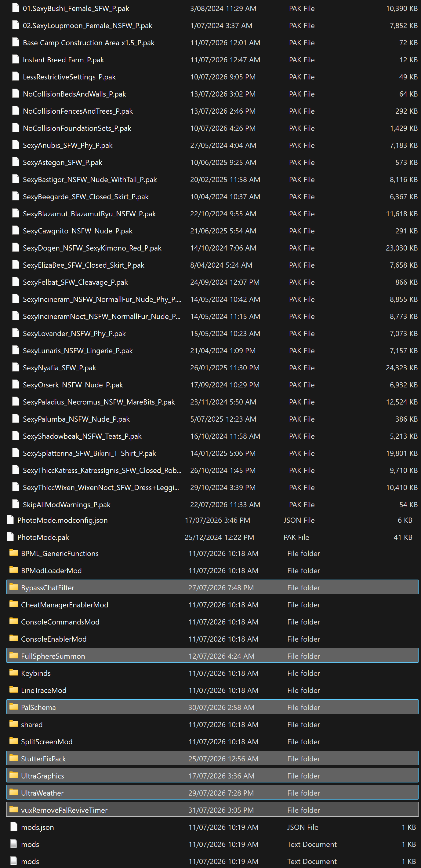This screenshot has width=421, height=868.
Task: Click the Keybinds folder icon
Action: 14,672
